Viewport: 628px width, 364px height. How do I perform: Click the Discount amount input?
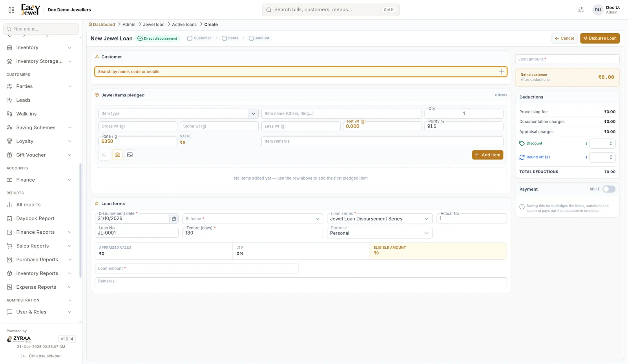pyautogui.click(x=602, y=144)
